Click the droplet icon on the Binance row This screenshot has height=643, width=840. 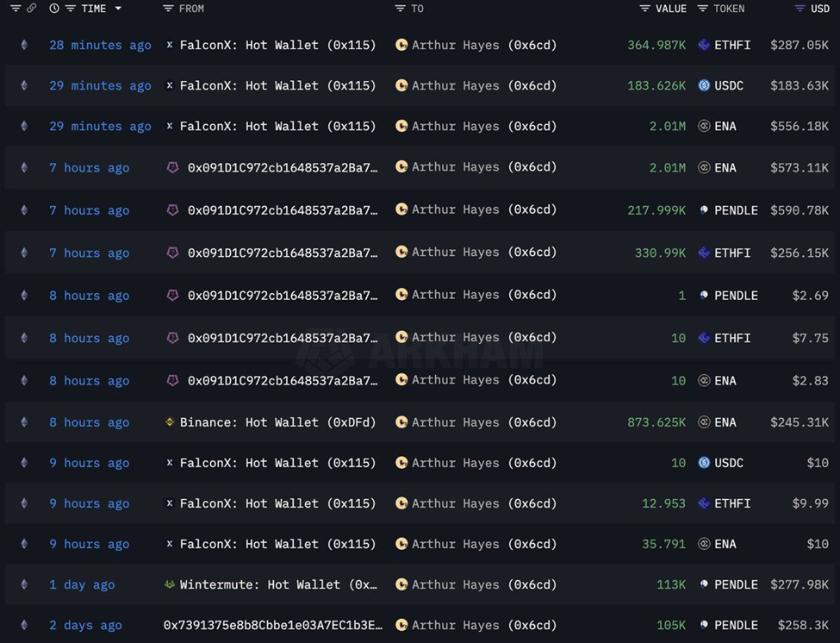[23, 422]
